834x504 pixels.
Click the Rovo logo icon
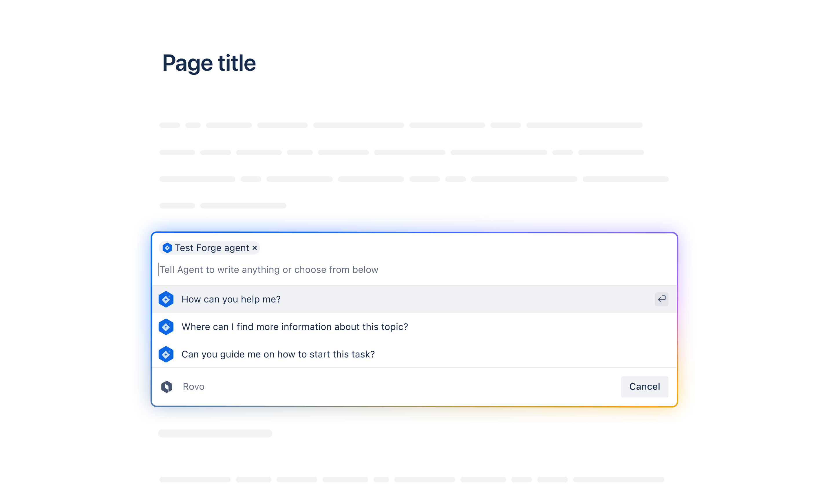coord(167,387)
